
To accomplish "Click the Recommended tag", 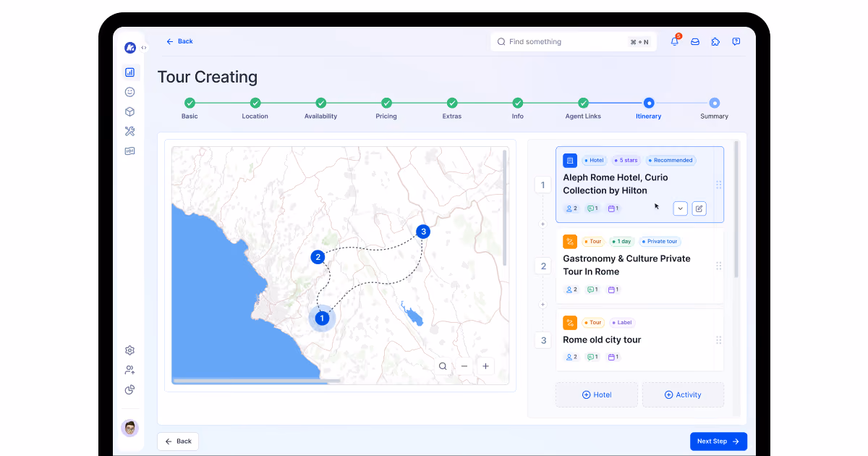I will pos(671,161).
